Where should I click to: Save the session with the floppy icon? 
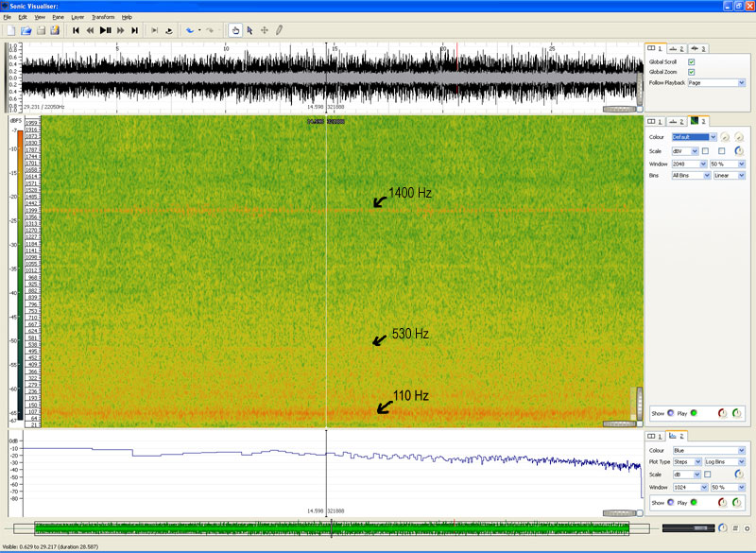tap(41, 30)
